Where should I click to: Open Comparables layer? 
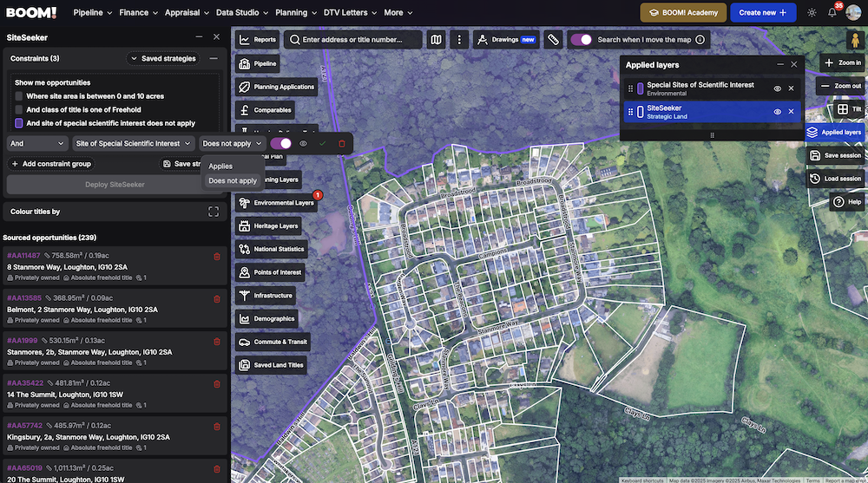point(265,110)
